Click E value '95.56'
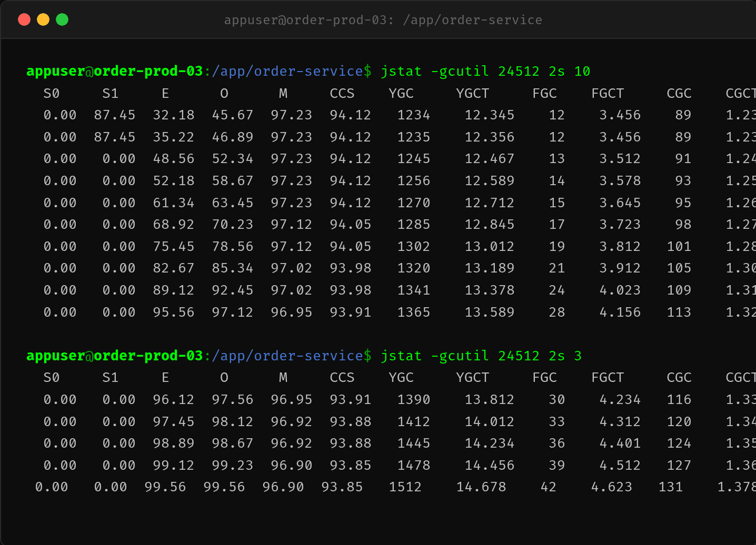 [174, 312]
